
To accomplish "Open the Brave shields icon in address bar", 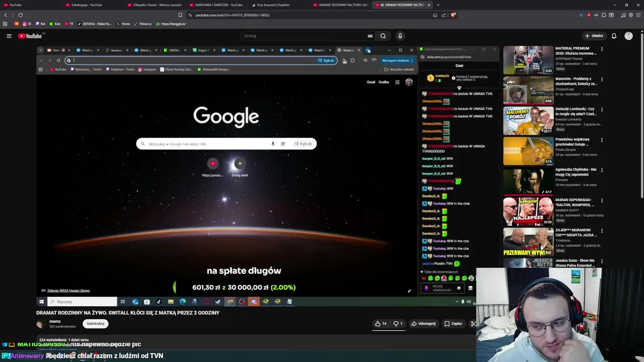I will (453, 15).
